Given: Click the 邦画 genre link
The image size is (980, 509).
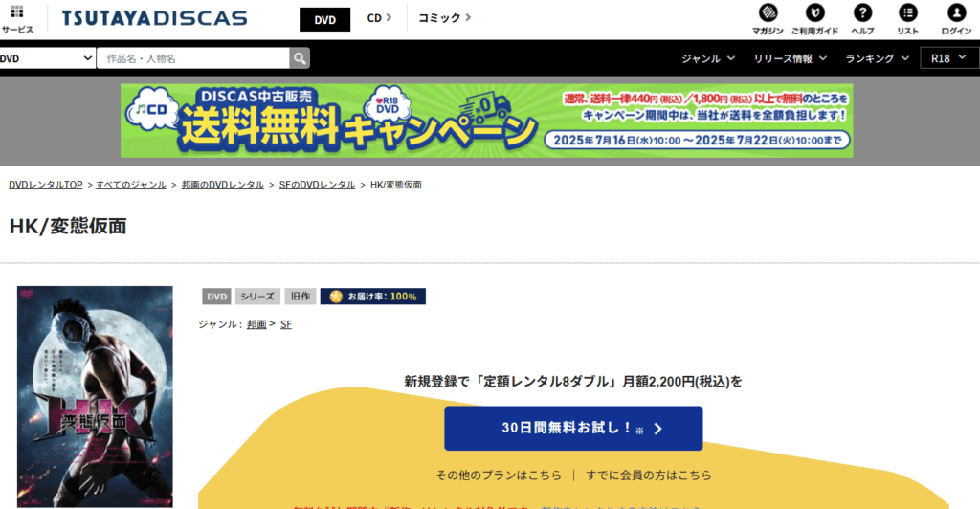Looking at the screenshot, I should (x=256, y=324).
